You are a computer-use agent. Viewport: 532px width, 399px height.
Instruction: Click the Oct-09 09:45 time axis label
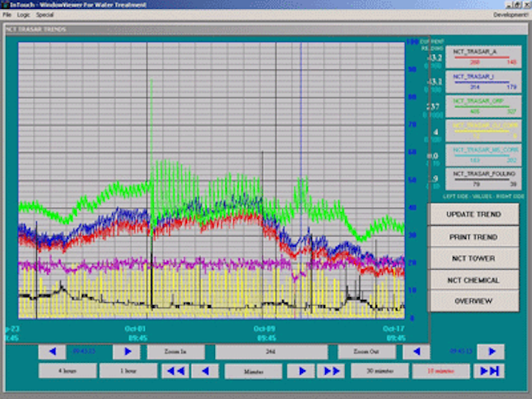(265, 333)
